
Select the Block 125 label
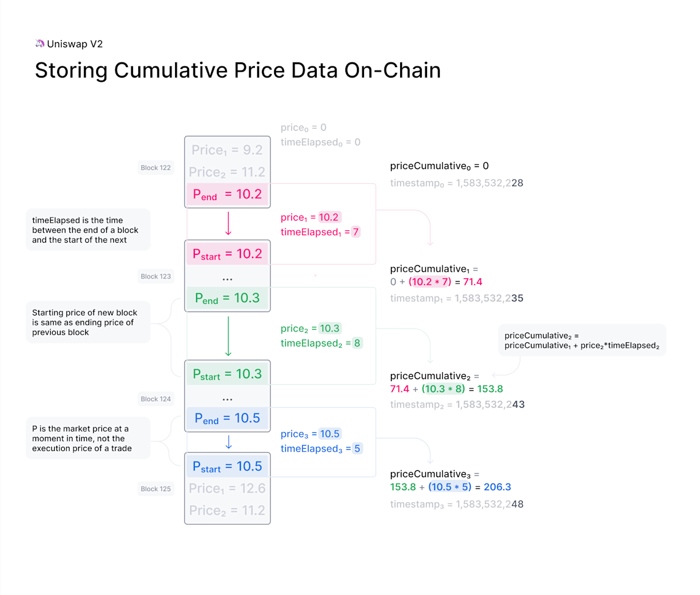pyautogui.click(x=156, y=489)
